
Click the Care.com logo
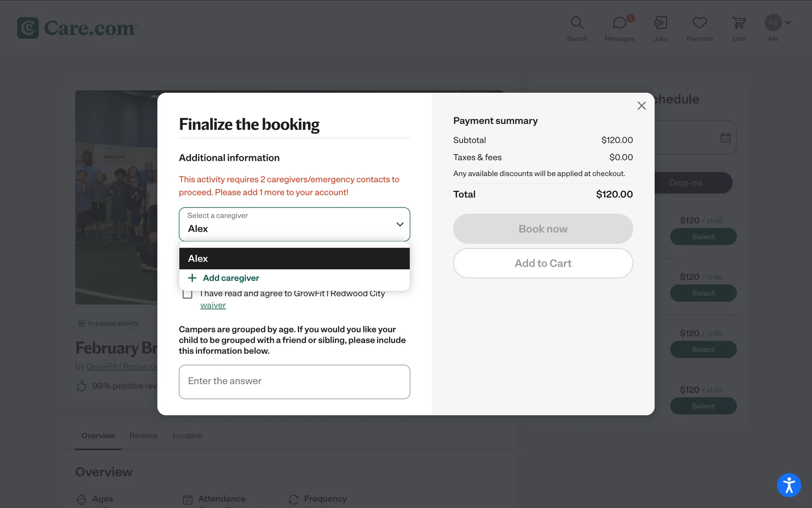pyautogui.click(x=77, y=28)
